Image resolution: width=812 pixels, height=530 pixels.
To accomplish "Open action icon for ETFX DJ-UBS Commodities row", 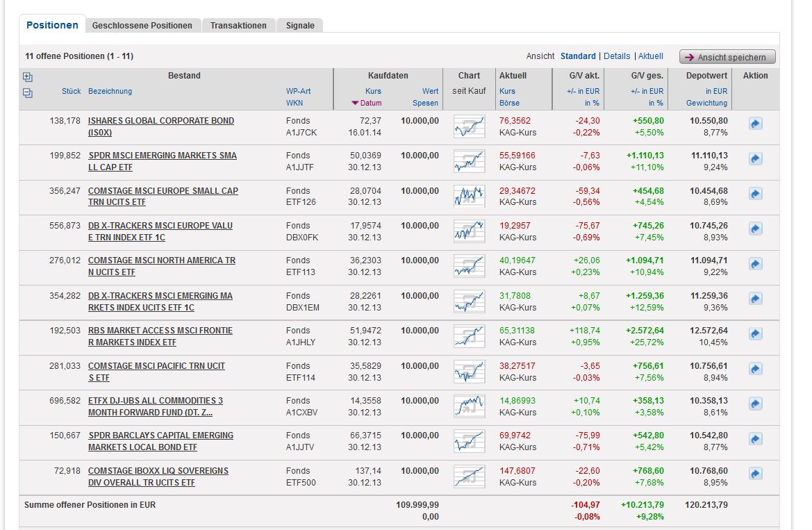I will (x=756, y=404).
